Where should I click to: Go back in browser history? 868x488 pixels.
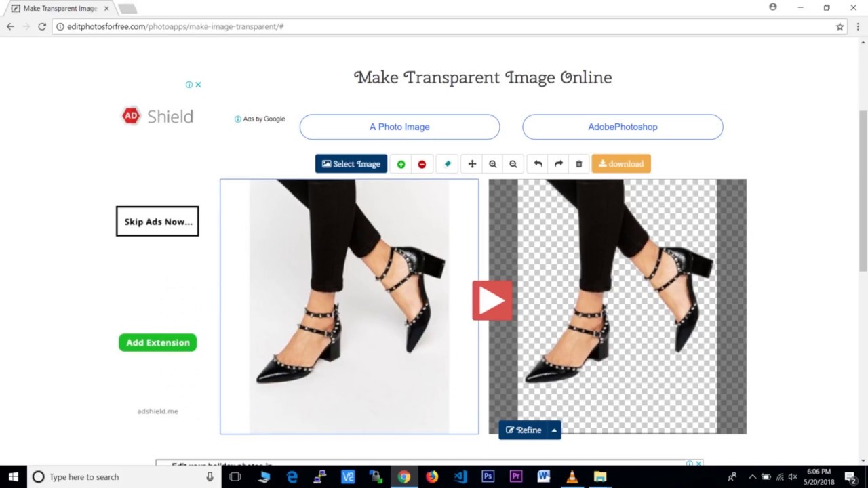(10, 26)
